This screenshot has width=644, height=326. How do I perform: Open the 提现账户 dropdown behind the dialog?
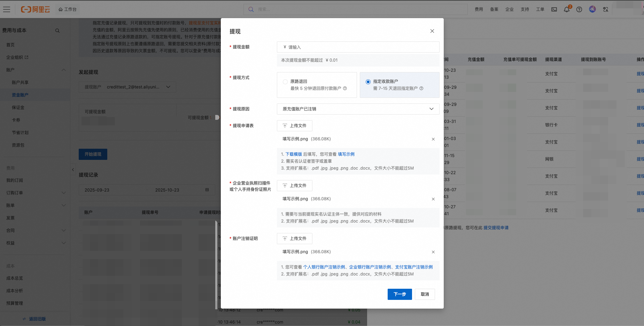[x=127, y=87]
